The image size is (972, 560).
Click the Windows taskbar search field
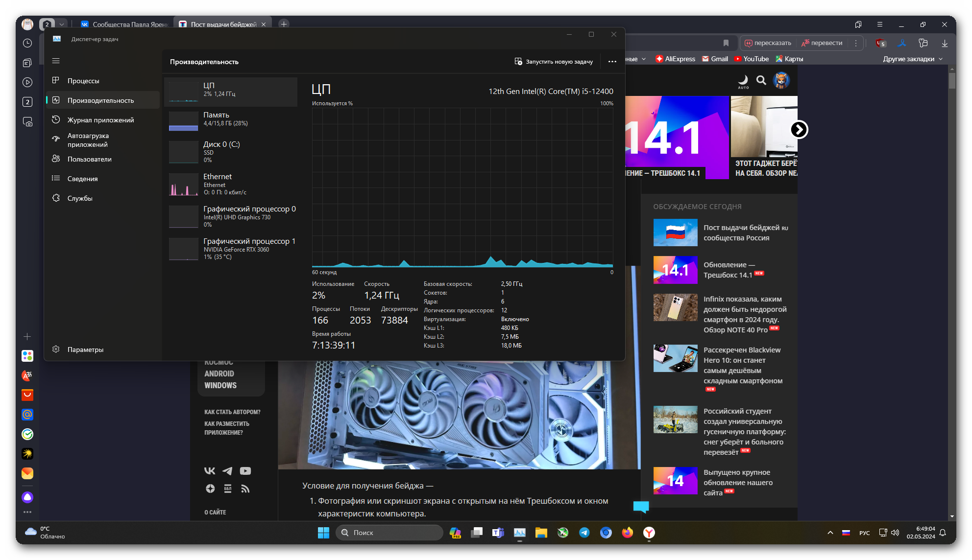click(x=389, y=533)
